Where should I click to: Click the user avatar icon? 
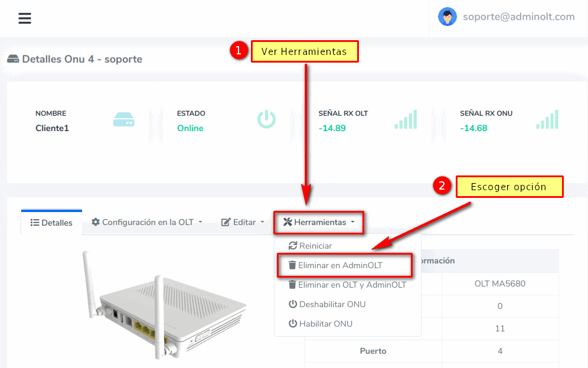(x=447, y=17)
